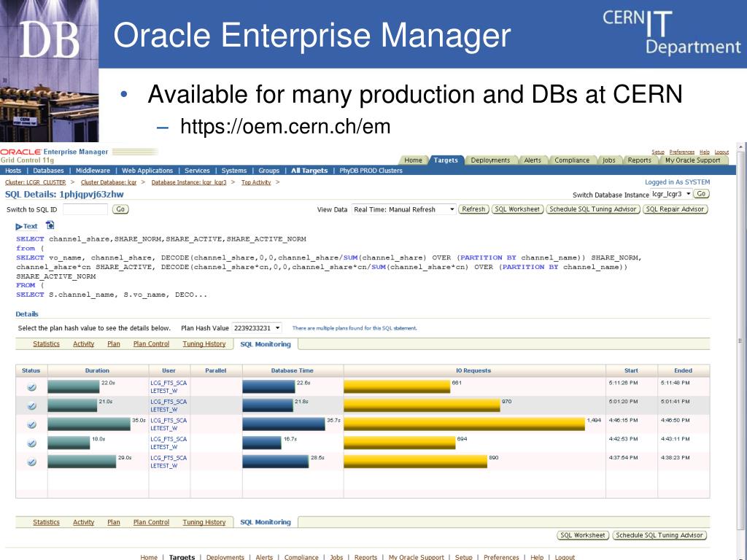Screen dimensions: 747x560
Task: Click the status checkmark for the 4:37:54 PM row
Action: 31,462
